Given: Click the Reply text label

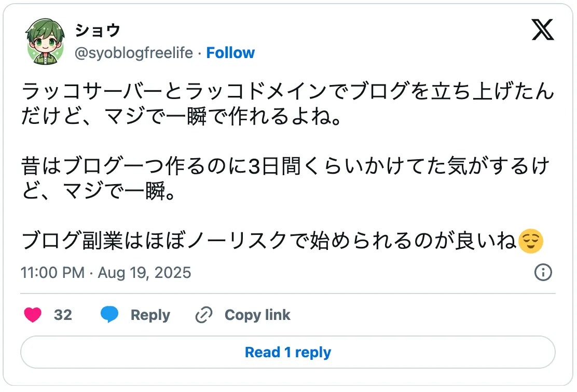Looking at the screenshot, I should click(x=150, y=315).
